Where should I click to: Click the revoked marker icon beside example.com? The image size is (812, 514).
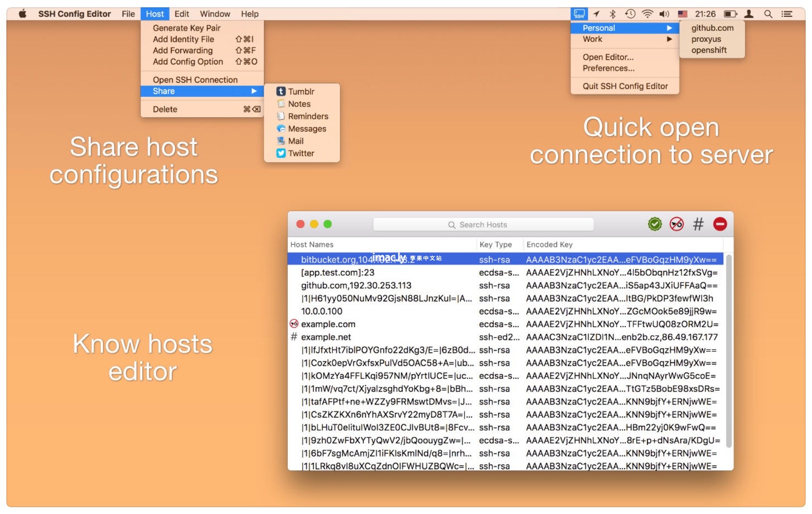[294, 324]
